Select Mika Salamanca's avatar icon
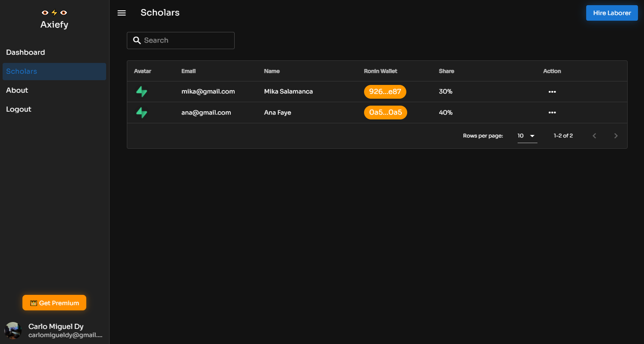 pos(141,91)
